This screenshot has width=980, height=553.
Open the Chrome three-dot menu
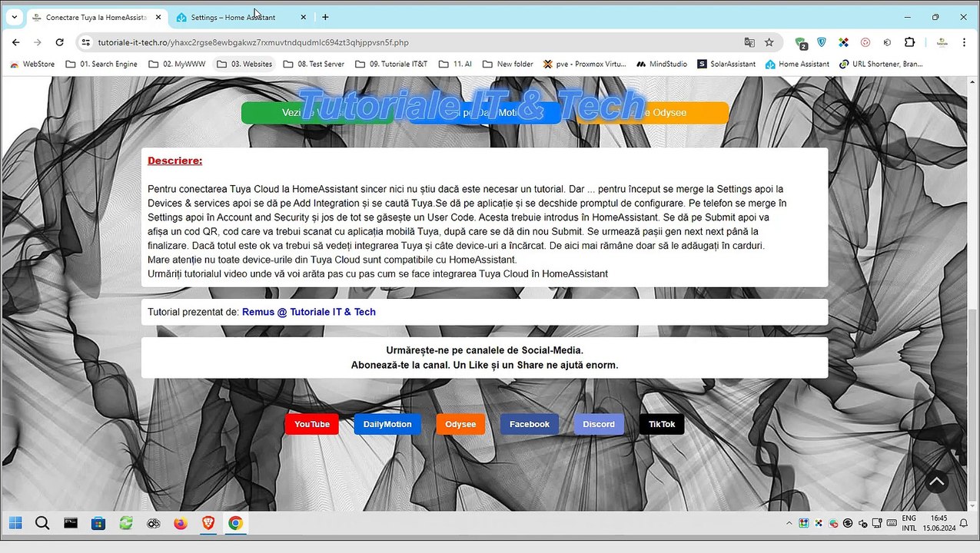coord(964,42)
